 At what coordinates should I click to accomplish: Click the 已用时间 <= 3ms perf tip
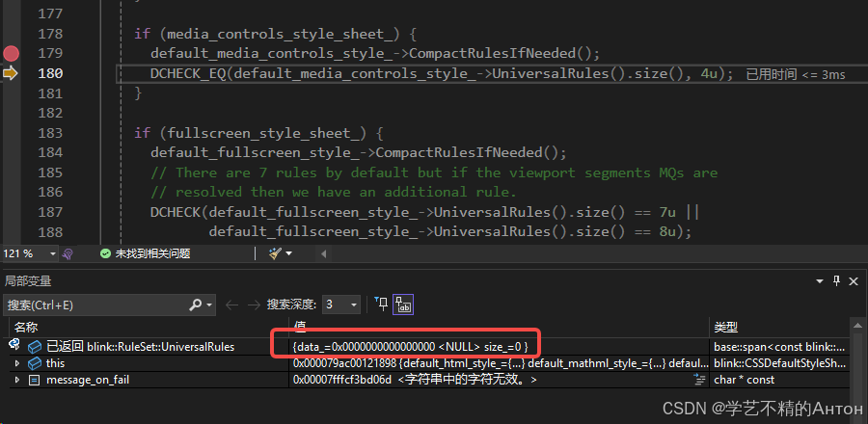pos(796,74)
